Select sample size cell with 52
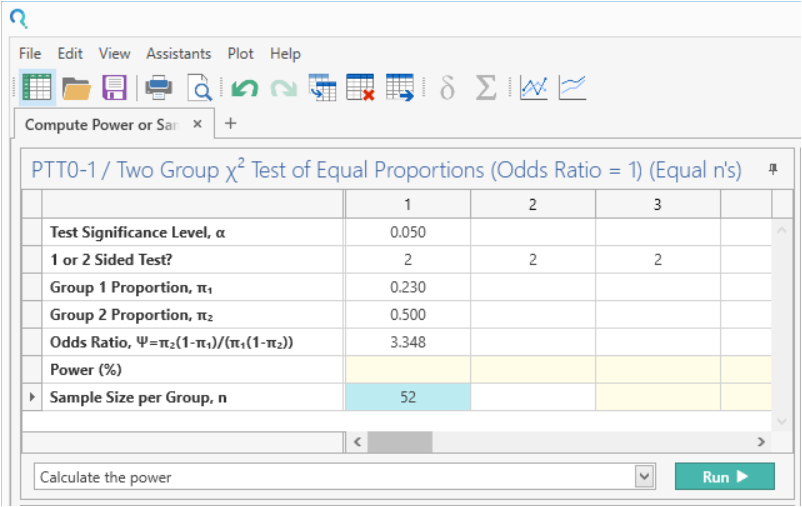This screenshot has width=802, height=507. [408, 397]
